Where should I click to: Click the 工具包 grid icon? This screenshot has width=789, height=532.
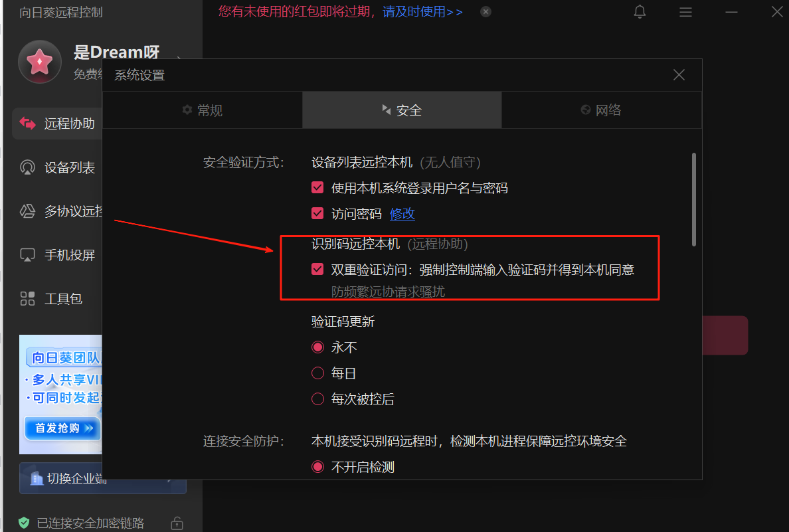point(27,298)
